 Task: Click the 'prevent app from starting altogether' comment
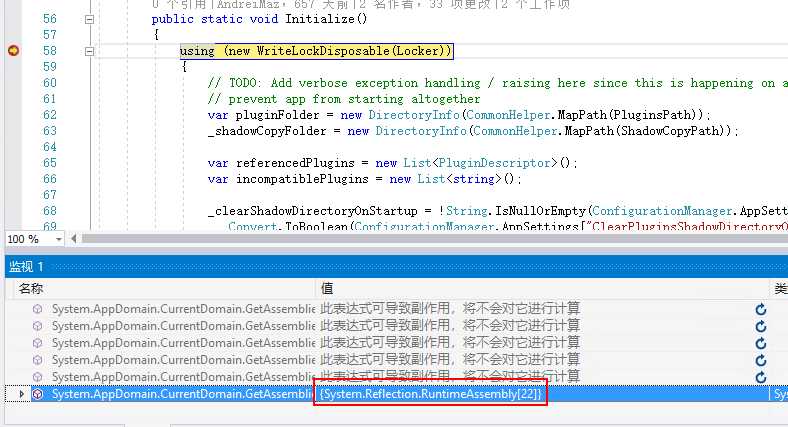click(x=344, y=99)
